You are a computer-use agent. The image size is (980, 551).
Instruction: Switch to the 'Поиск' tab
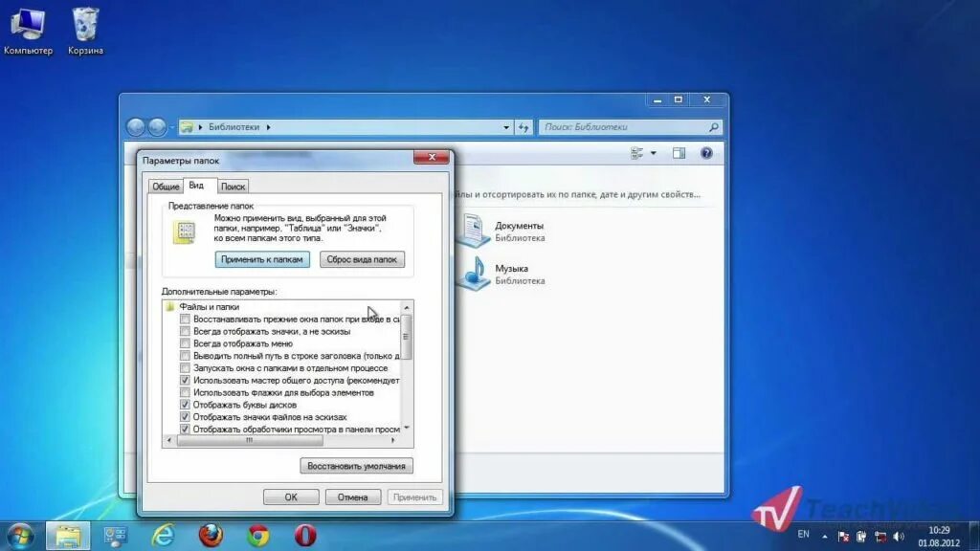234,187
